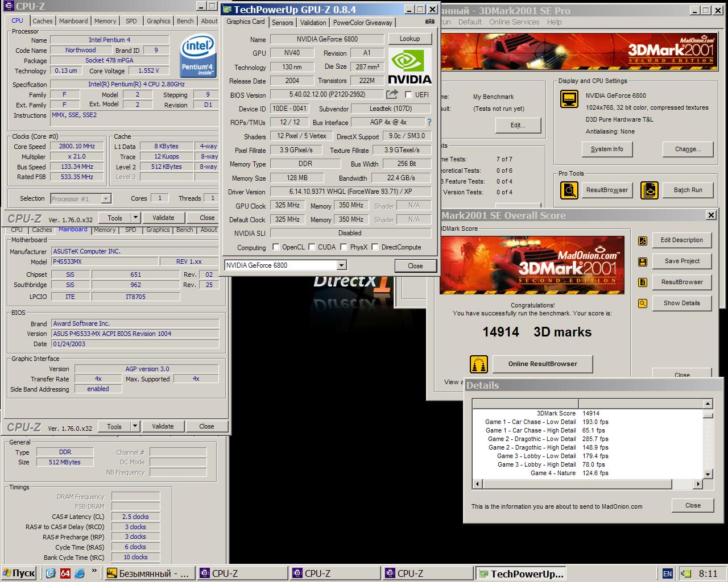
Task: Click the 3DMark2001 banner in Overall Score
Action: [x=532, y=265]
